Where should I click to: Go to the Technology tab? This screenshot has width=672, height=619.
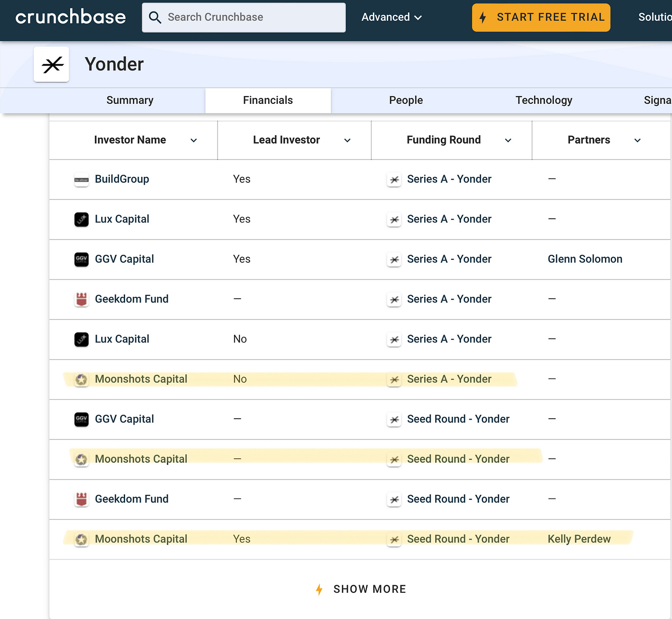(x=544, y=100)
